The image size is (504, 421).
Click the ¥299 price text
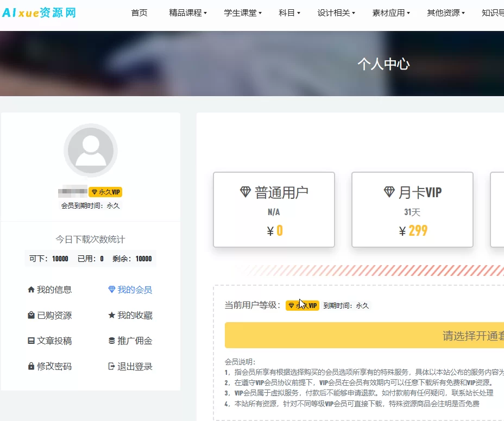pyautogui.click(x=413, y=231)
